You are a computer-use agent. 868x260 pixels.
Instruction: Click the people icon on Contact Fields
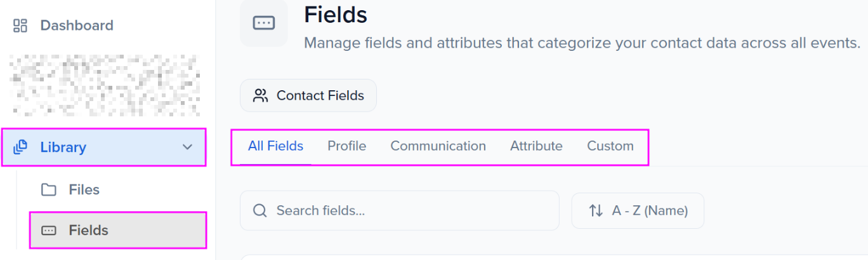[x=260, y=95]
